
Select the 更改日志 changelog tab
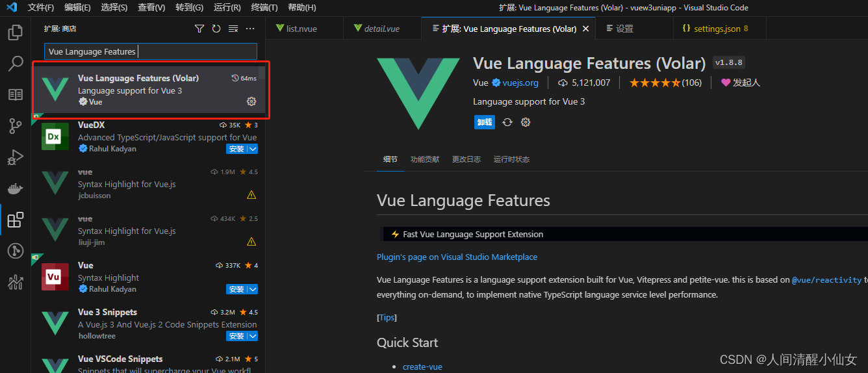(x=466, y=159)
